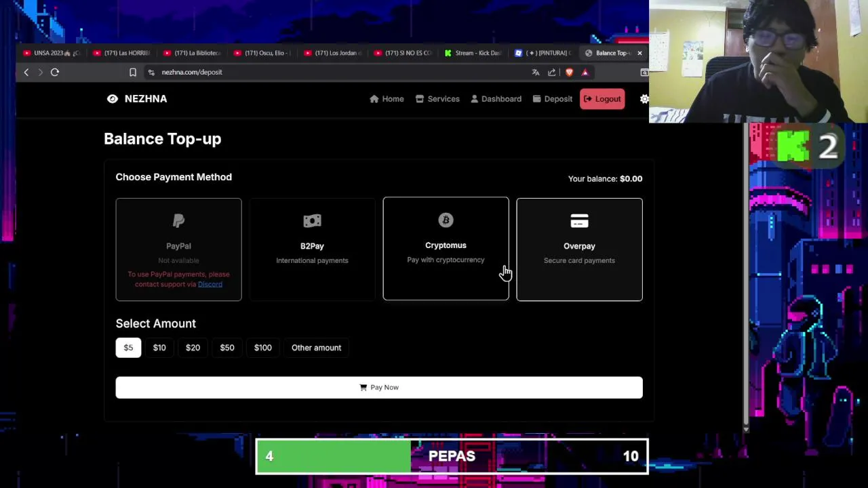Viewport: 868px width, 488px height.
Task: Select the $20 amount
Action: pyautogui.click(x=193, y=348)
